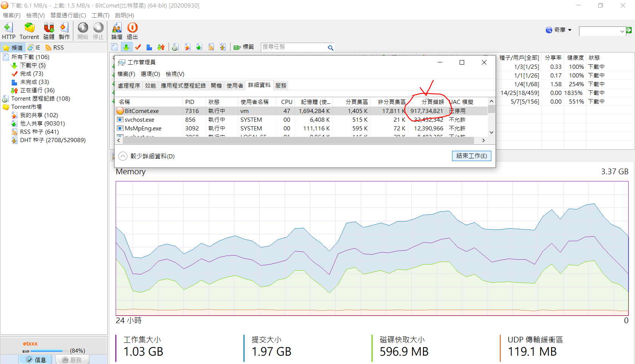Select 他人共享 (90301) item
Image resolution: width=635 pixels, height=364 pixels.
pos(42,124)
